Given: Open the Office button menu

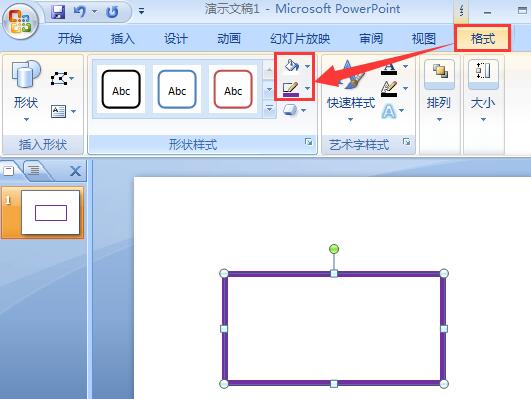Looking at the screenshot, I should [20, 22].
